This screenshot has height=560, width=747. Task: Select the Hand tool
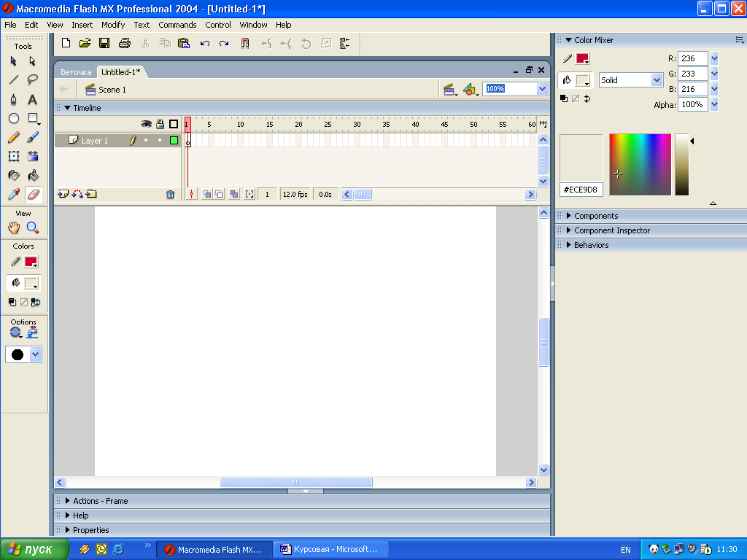click(x=13, y=227)
